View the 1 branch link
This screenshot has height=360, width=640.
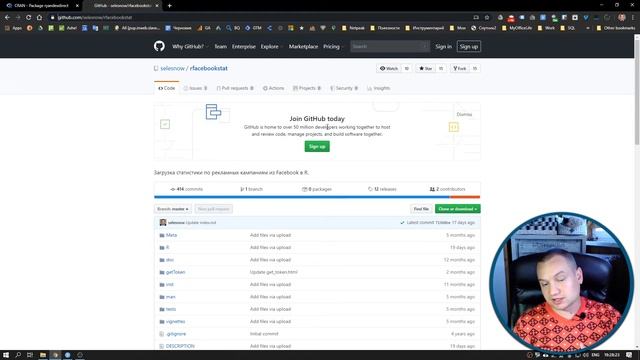pyautogui.click(x=251, y=189)
